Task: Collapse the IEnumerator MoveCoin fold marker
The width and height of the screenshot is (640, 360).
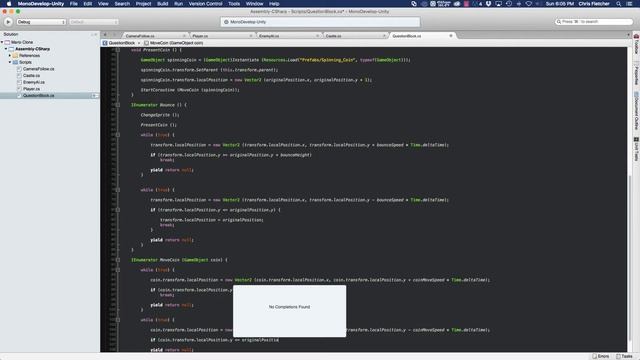Action: click(118, 260)
